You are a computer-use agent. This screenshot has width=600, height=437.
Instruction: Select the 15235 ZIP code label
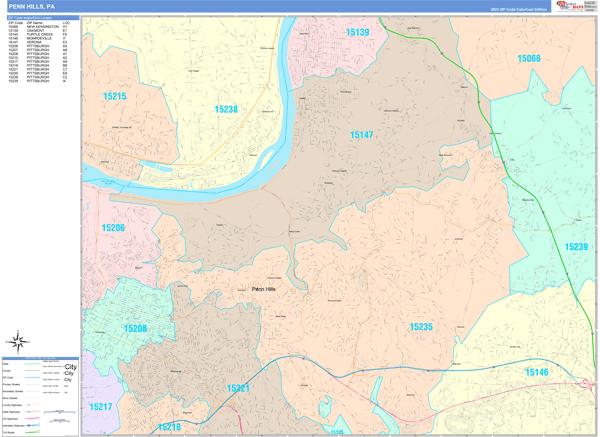tap(420, 326)
